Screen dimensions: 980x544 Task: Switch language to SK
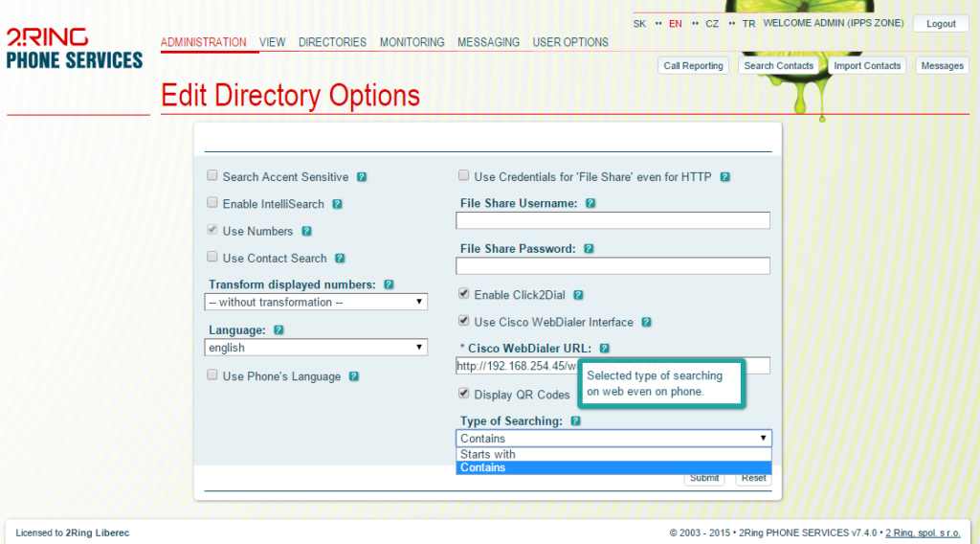tap(639, 24)
